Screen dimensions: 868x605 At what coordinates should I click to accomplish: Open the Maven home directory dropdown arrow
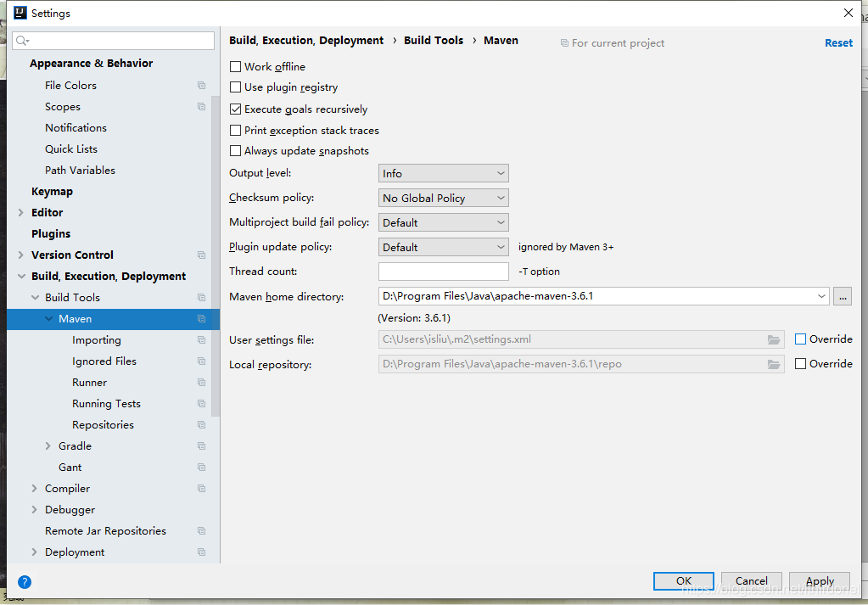(x=821, y=296)
